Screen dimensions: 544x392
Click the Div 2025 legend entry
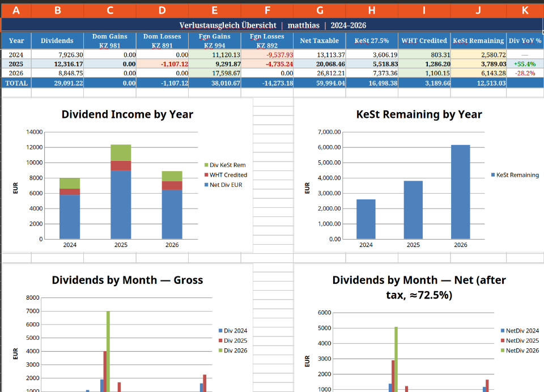[x=233, y=340]
